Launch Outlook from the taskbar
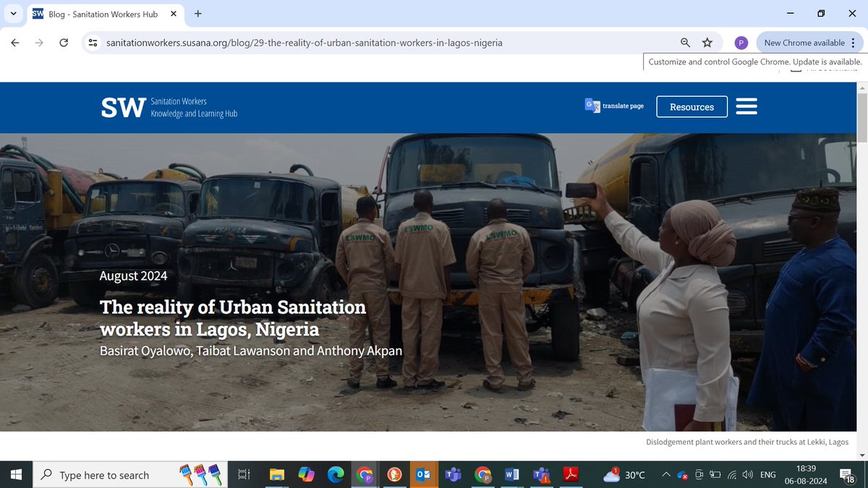This screenshot has height=488, width=868. click(424, 475)
